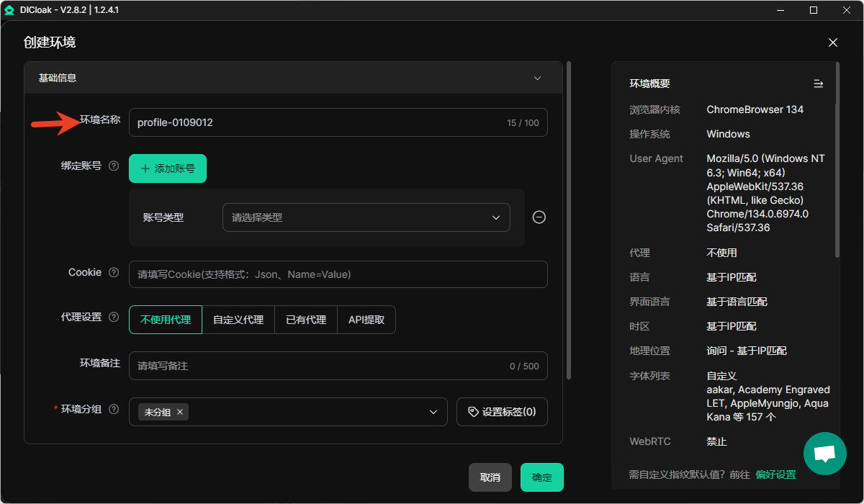Open the 设置标签(0) tag settings
Screen dimensions: 864x504
click(502, 412)
